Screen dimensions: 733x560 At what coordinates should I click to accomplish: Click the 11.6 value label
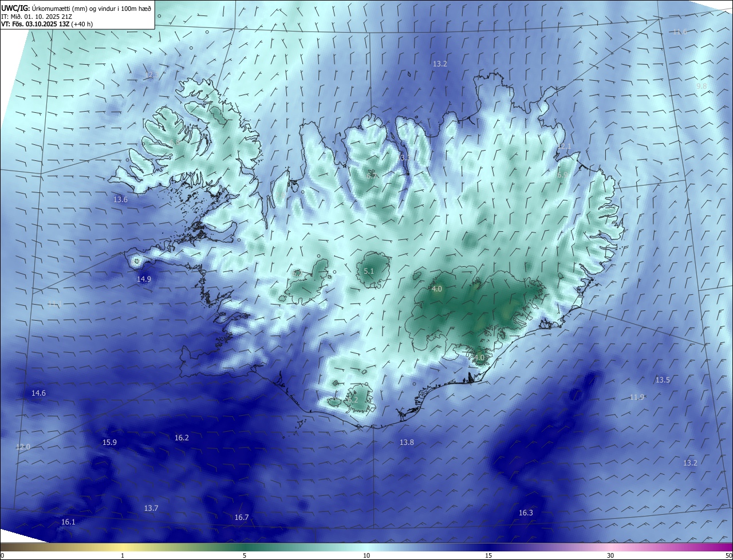coord(680,31)
